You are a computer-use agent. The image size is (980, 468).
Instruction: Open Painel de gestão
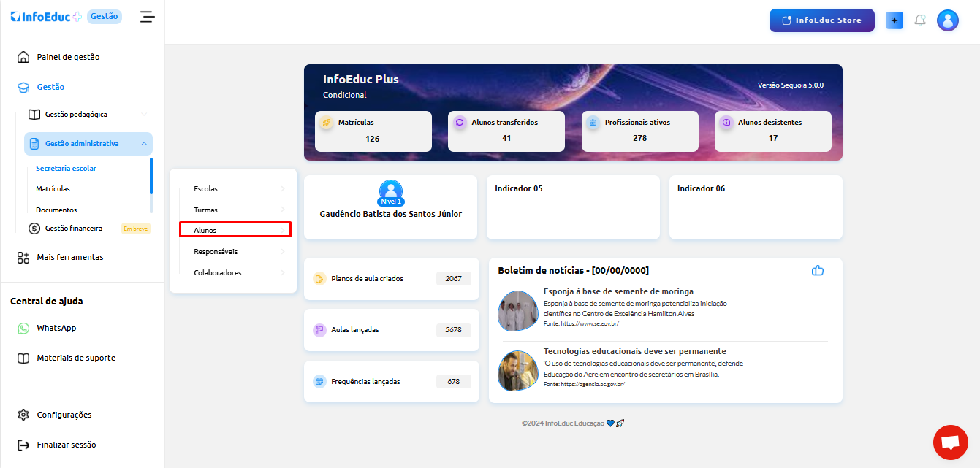68,57
